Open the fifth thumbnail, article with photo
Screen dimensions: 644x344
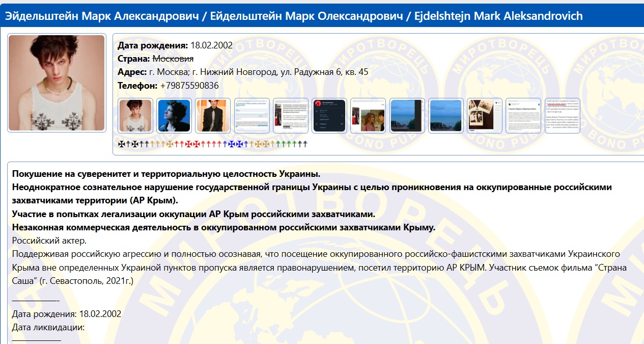point(291,116)
